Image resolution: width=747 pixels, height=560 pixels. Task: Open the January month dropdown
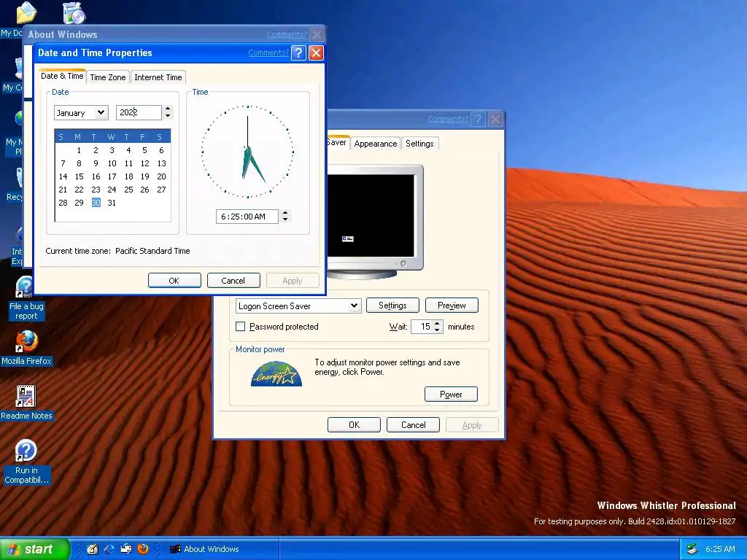(x=101, y=113)
